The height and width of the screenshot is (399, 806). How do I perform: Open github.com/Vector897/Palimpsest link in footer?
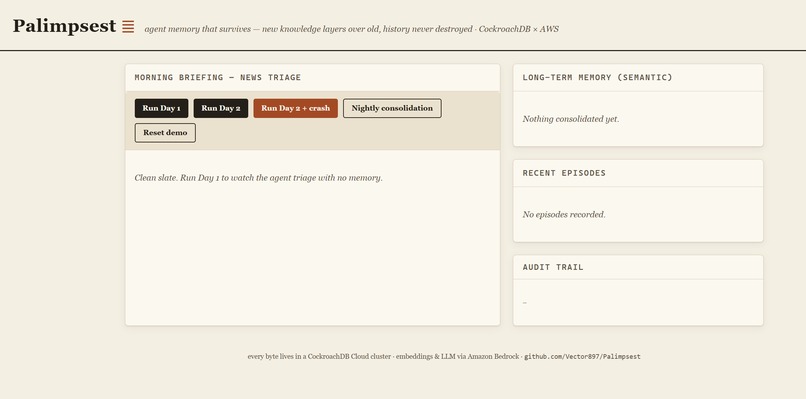582,356
